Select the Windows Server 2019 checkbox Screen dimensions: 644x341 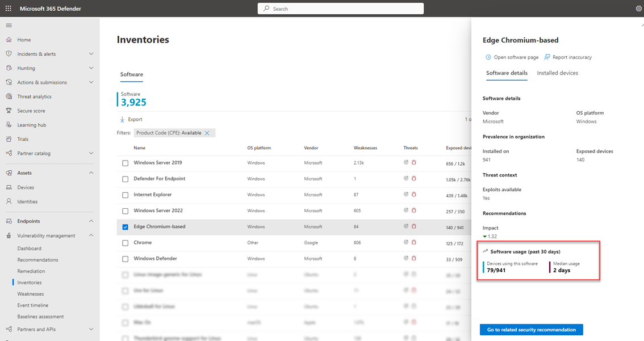point(126,163)
